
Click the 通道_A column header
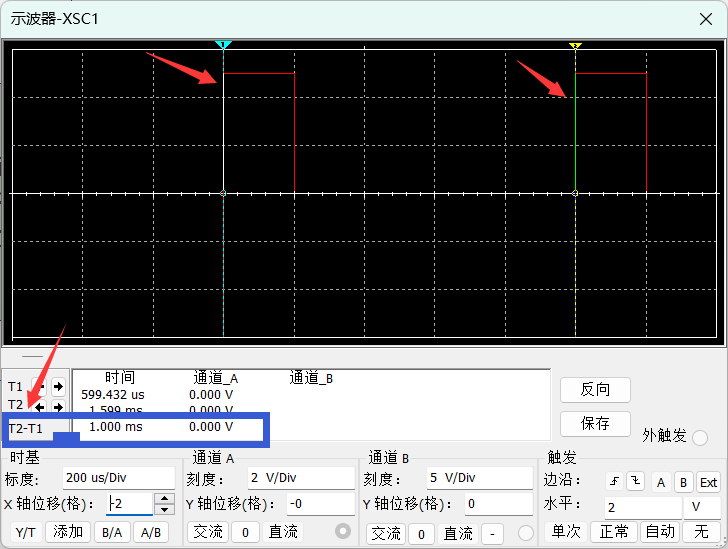tap(216, 378)
